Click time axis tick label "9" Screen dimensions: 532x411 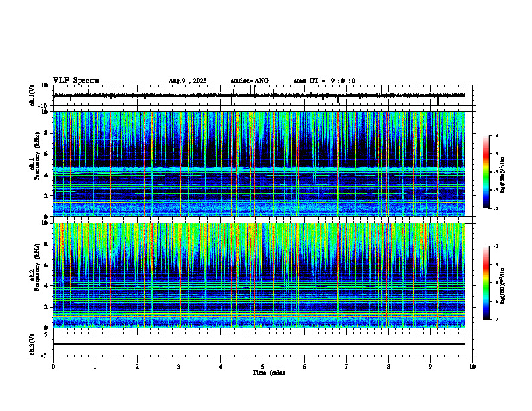pyautogui.click(x=430, y=367)
